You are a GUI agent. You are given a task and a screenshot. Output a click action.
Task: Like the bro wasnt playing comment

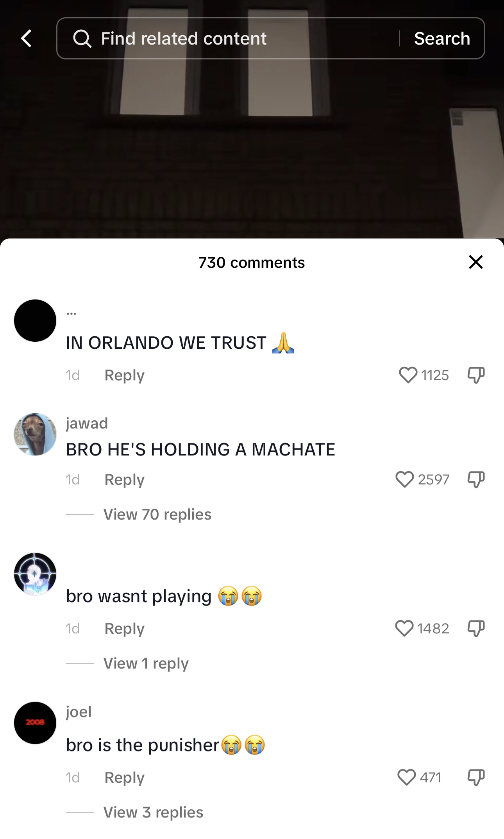tap(404, 628)
